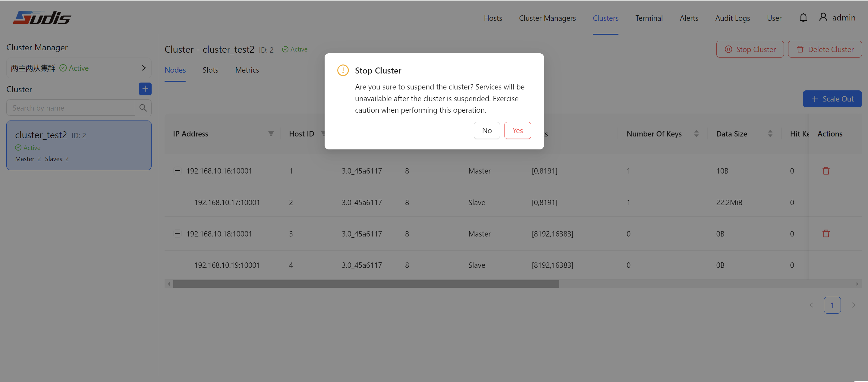This screenshot has width=868, height=382.
Task: Click scrollbar left arrow
Action: [x=169, y=284]
